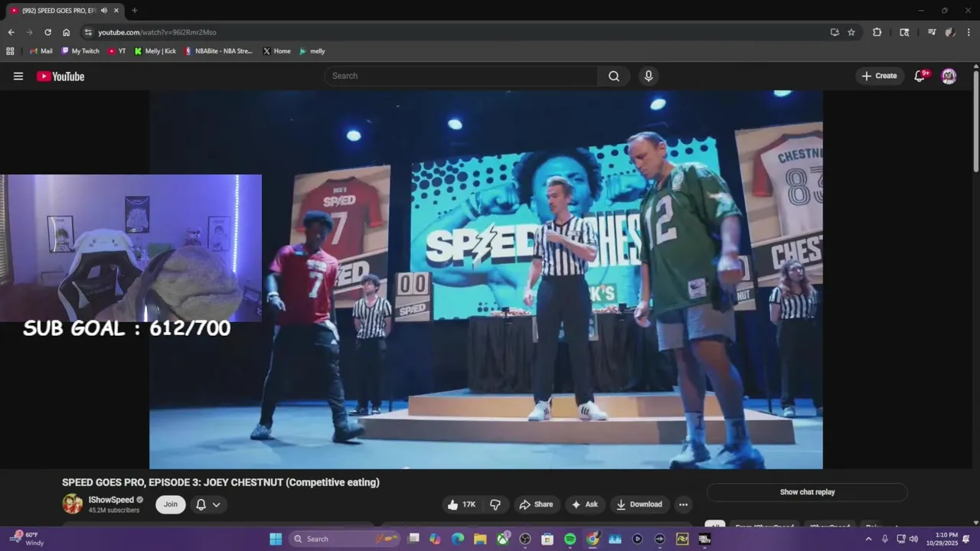This screenshot has height=551, width=980.
Task: Dislike the video with thumbs down
Action: tap(495, 504)
